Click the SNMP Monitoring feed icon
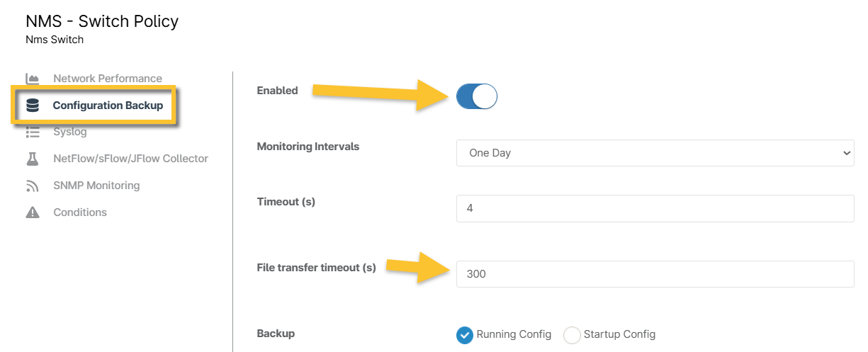Screen dimensions: 868x352 [x=33, y=186]
